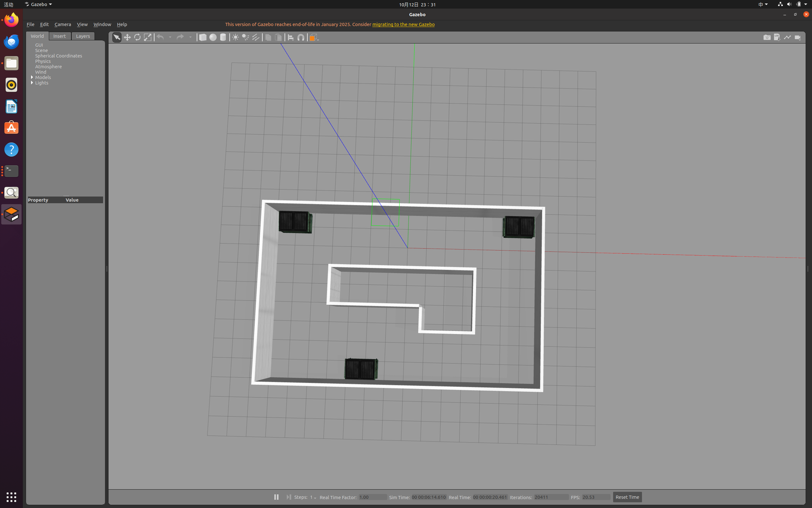The height and width of the screenshot is (508, 812).
Task: Switch to the Insert tab
Action: pyautogui.click(x=60, y=36)
